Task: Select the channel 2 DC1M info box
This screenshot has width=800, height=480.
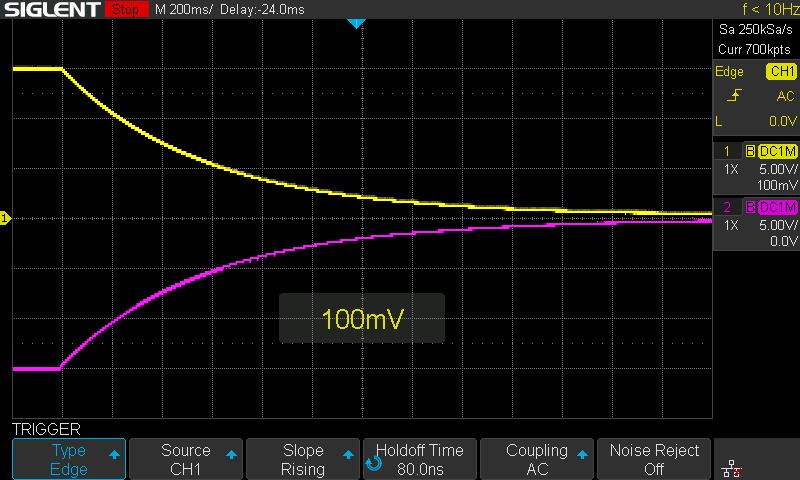Action: [x=756, y=223]
